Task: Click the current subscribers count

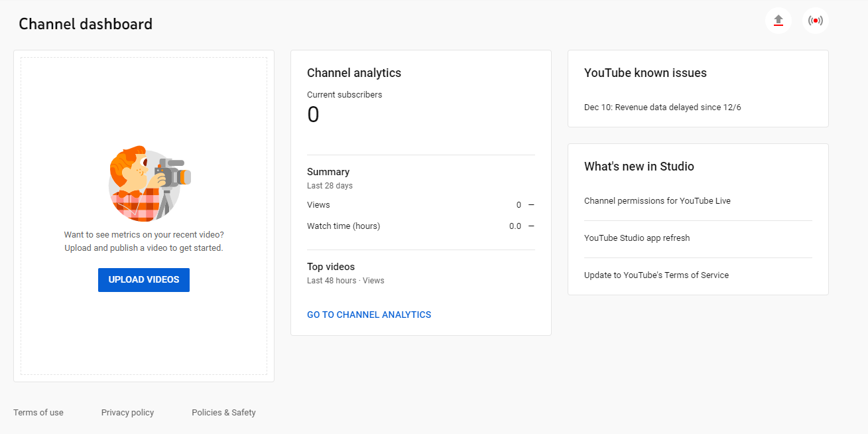Action: [313, 114]
